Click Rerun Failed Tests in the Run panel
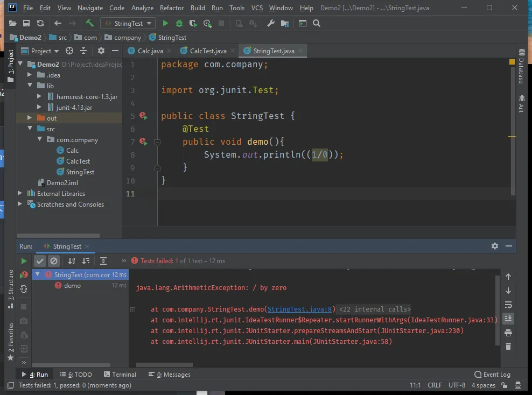 tap(24, 275)
